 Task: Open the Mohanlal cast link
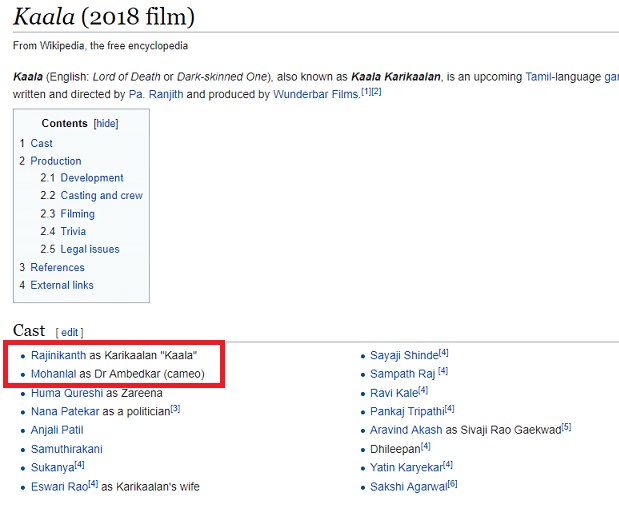[x=54, y=374]
